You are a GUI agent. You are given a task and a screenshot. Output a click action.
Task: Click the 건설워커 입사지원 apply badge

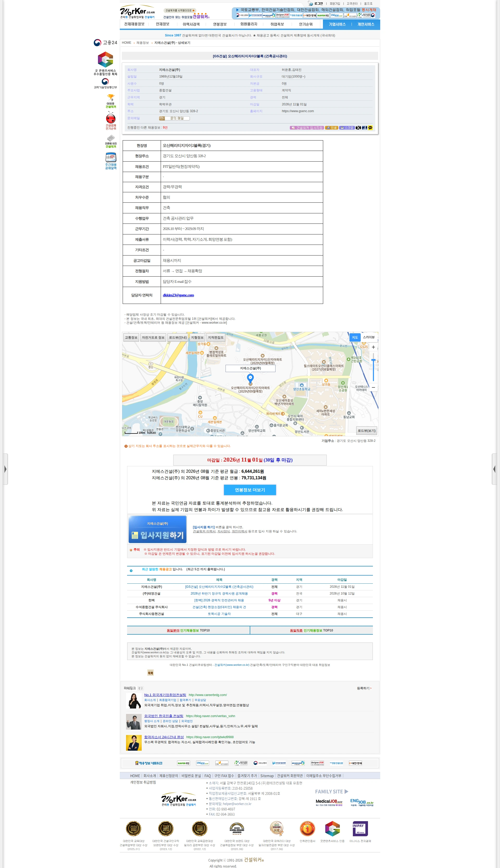point(307,128)
